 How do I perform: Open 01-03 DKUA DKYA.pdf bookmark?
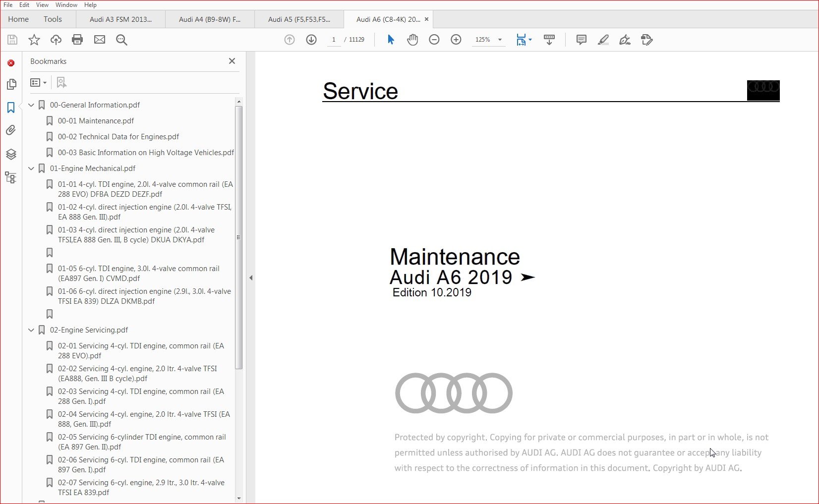pyautogui.click(x=136, y=235)
